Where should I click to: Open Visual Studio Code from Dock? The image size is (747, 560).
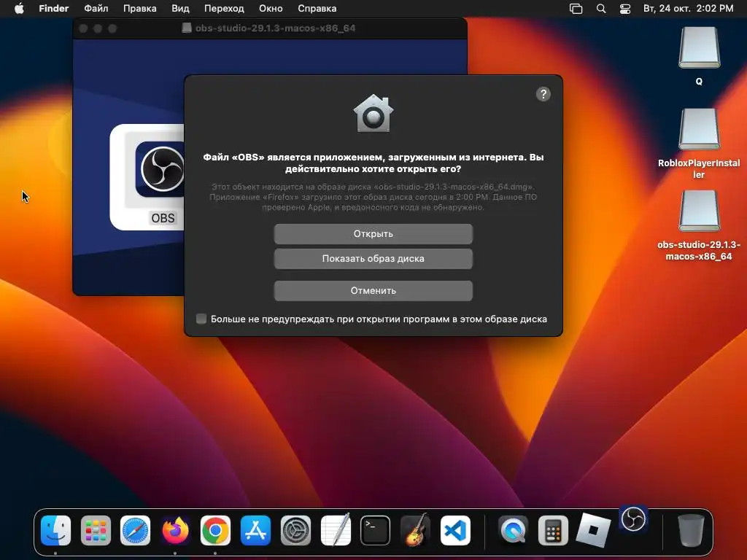[455, 531]
